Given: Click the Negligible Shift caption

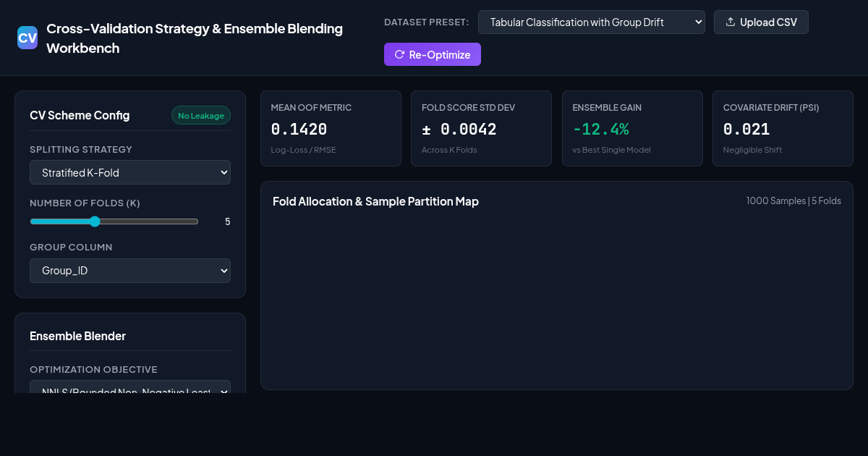Looking at the screenshot, I should (x=752, y=150).
